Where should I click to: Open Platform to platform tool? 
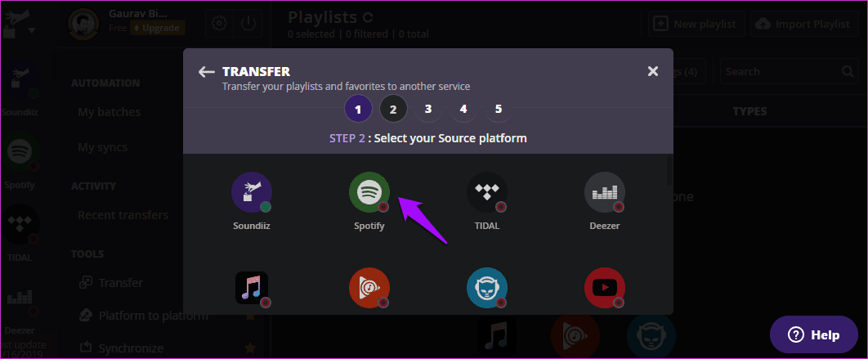[143, 316]
